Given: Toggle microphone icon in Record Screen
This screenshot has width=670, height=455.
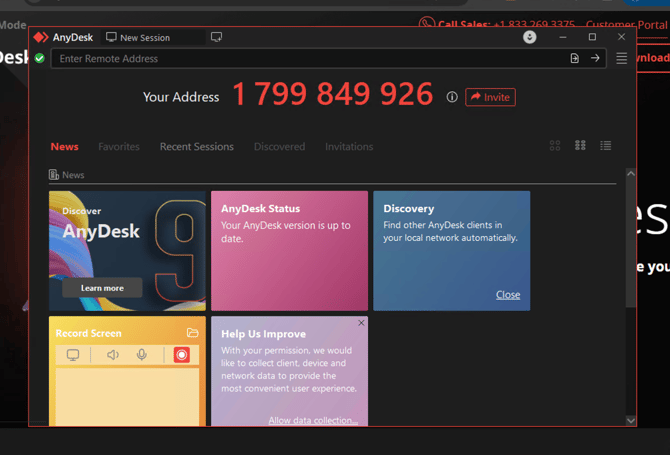Looking at the screenshot, I should pyautogui.click(x=141, y=355).
